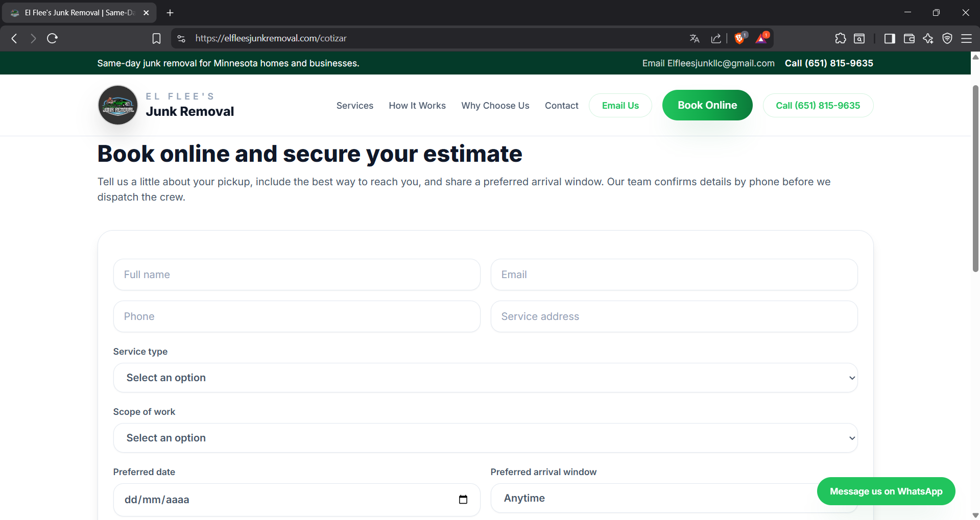Toggle the browser sidebar panel icon
This screenshot has width=980, height=520.
(890, 38)
